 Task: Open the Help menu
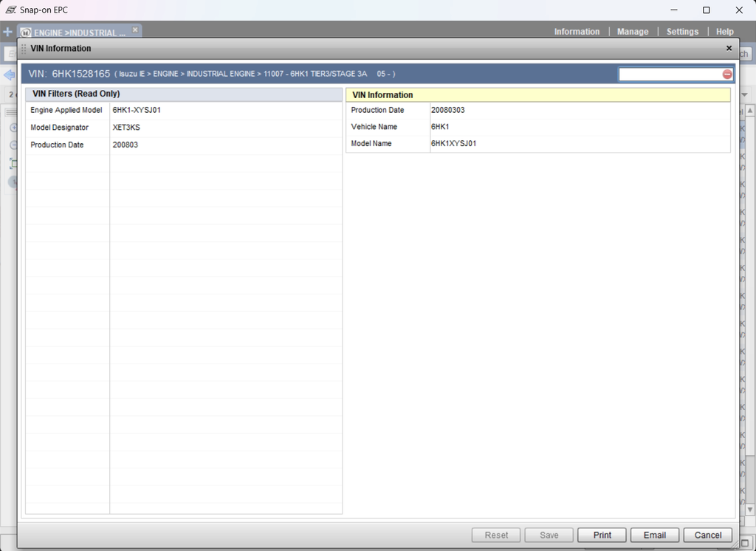point(724,32)
